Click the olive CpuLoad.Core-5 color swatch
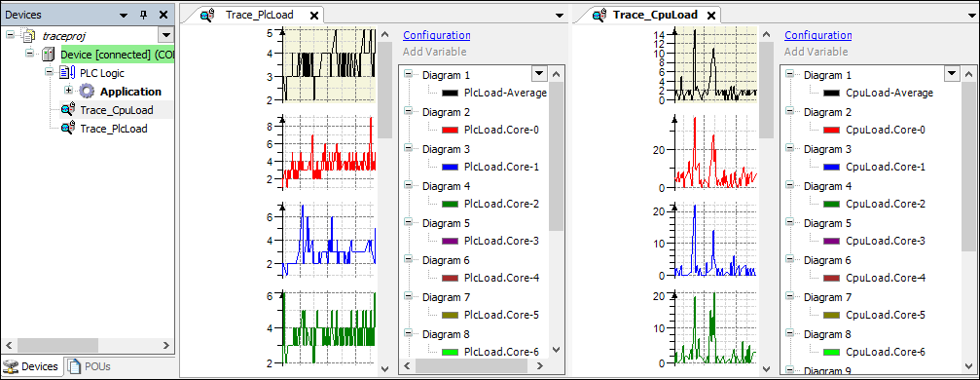Image resolution: width=980 pixels, height=380 pixels. click(831, 315)
